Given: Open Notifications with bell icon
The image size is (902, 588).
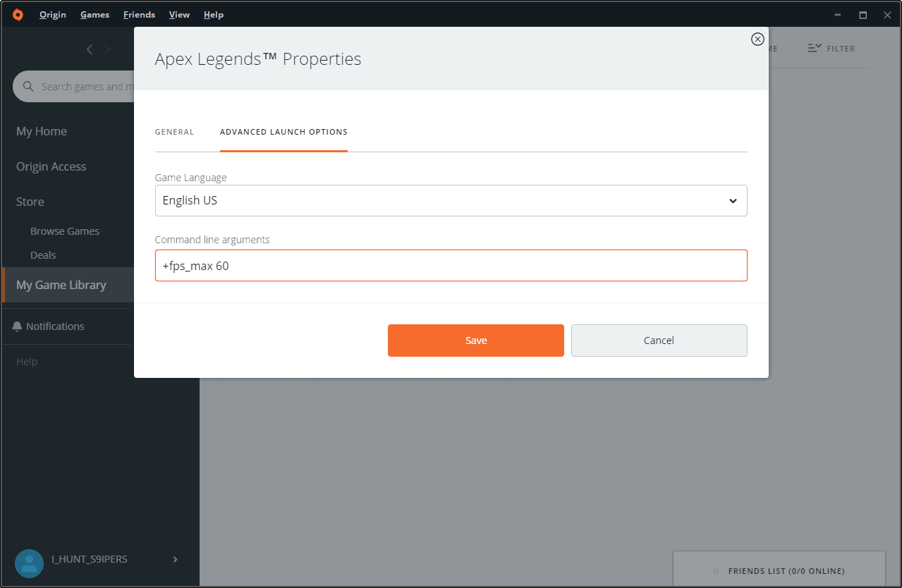Looking at the screenshot, I should 48,326.
